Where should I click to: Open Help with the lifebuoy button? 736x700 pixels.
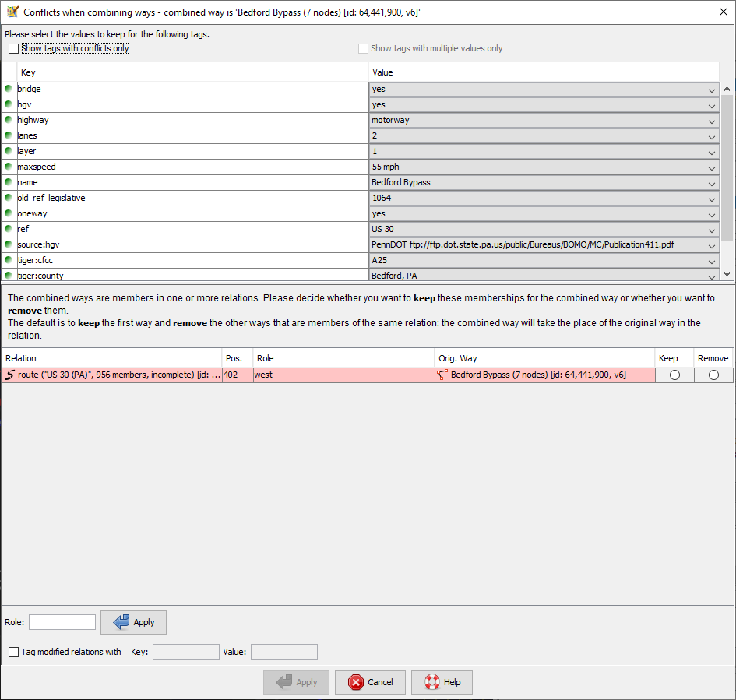tap(442, 682)
